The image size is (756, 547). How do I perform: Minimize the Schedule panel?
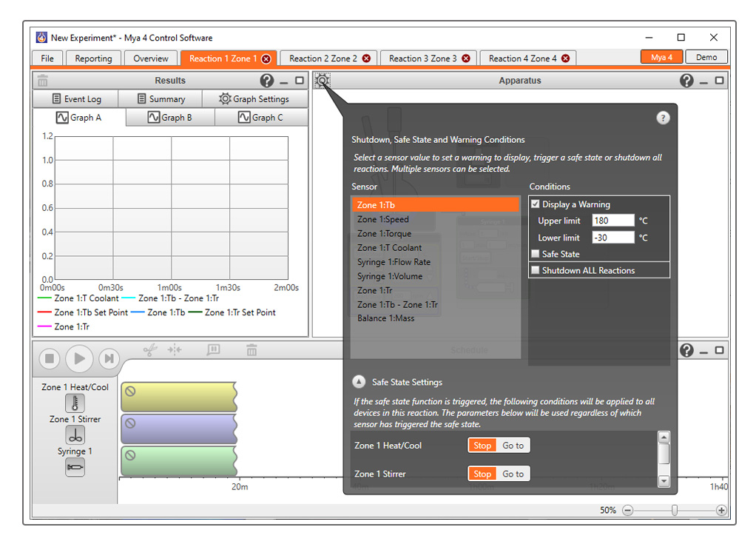704,351
